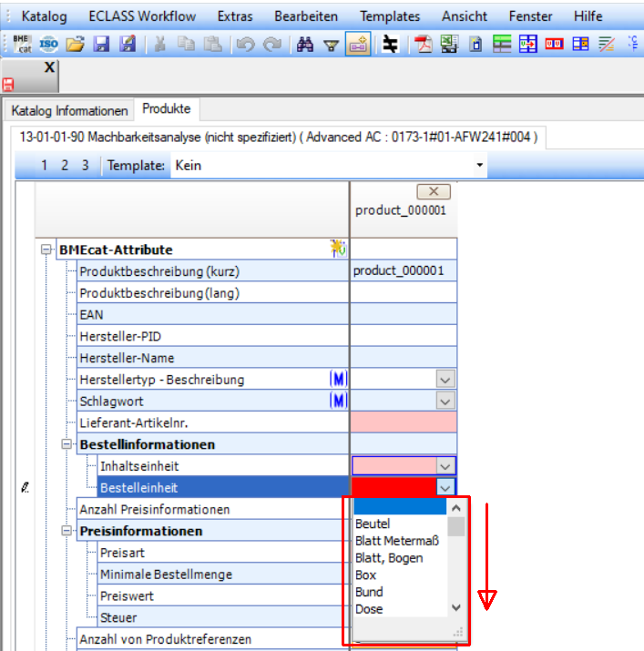Remove product_000001 column with X button
The height and width of the screenshot is (651, 644).
coord(434,191)
